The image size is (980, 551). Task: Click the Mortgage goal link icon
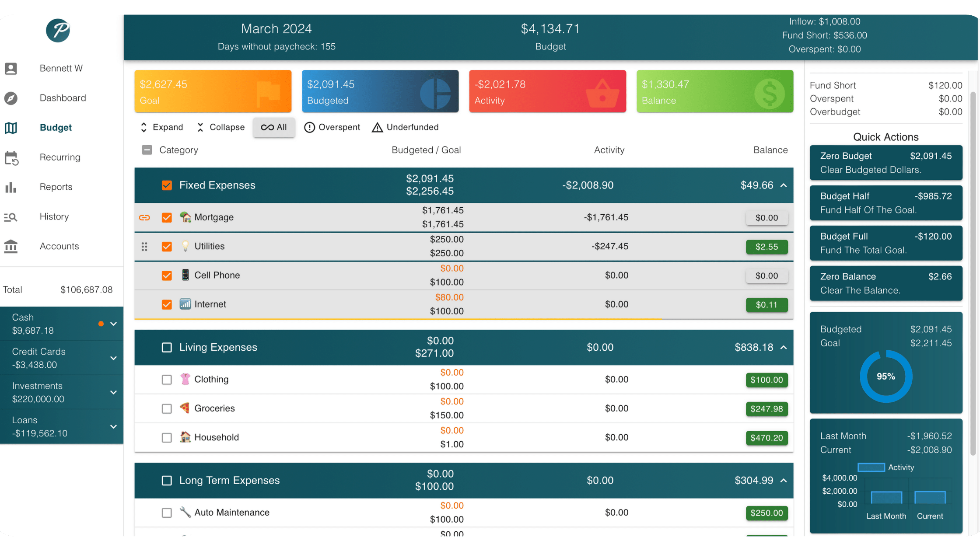144,217
